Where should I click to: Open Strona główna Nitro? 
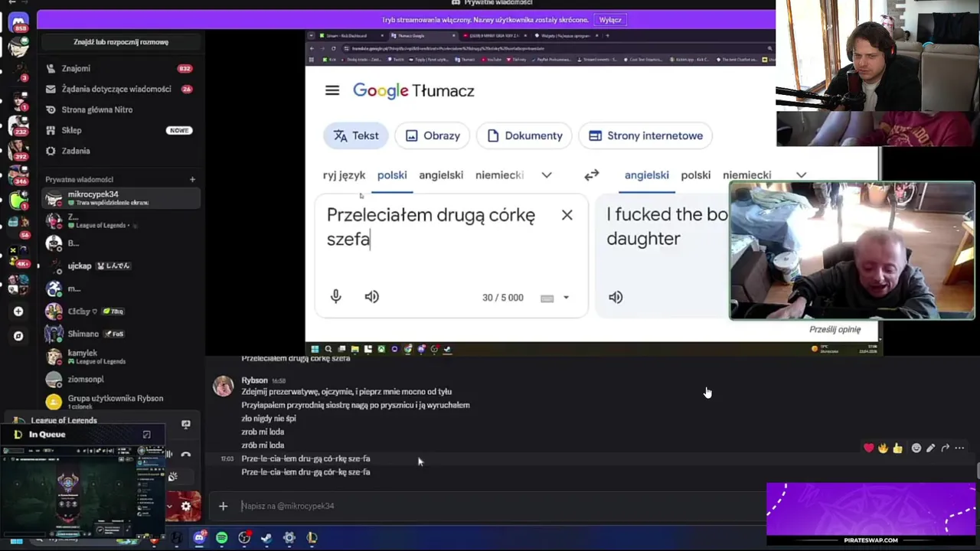(x=120, y=109)
